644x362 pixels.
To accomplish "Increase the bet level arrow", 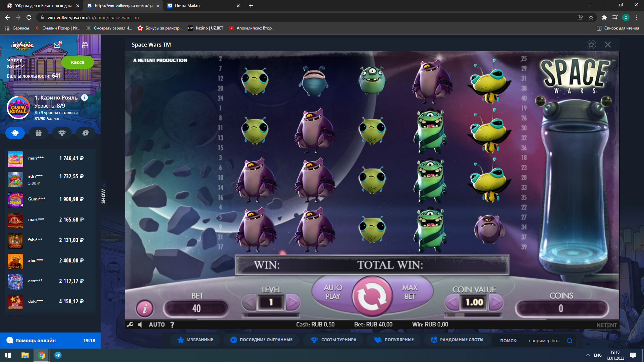I will click(293, 303).
